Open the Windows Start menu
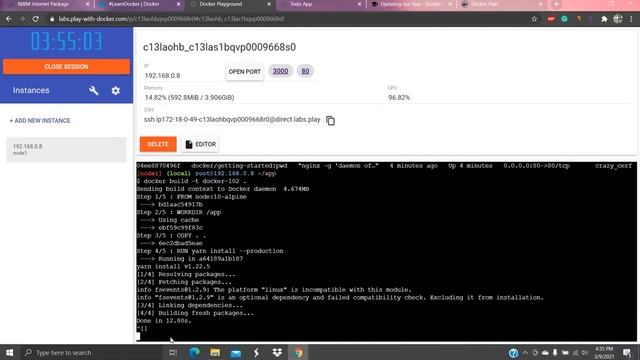 click(x=10, y=353)
